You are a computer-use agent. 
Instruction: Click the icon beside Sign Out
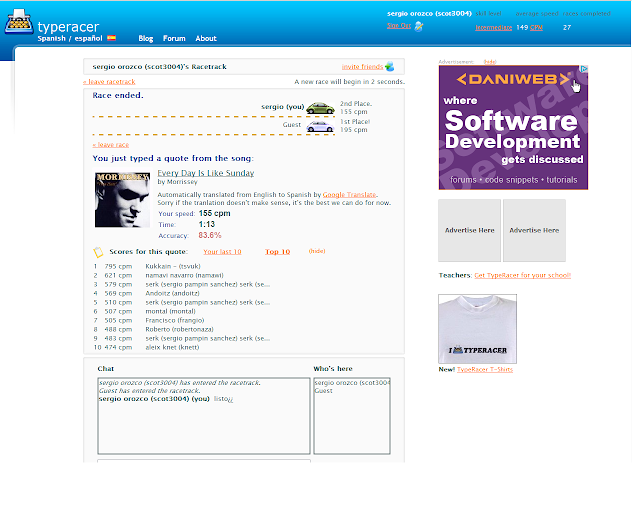(419, 27)
